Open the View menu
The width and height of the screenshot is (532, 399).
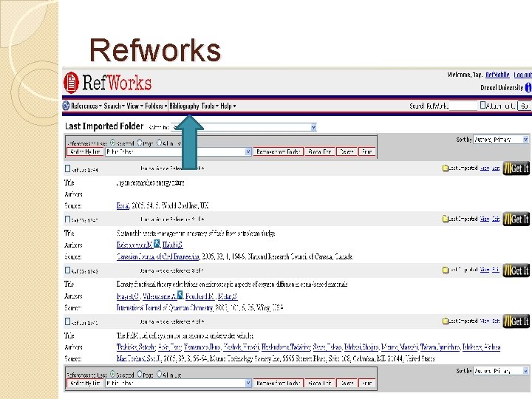coord(134,106)
